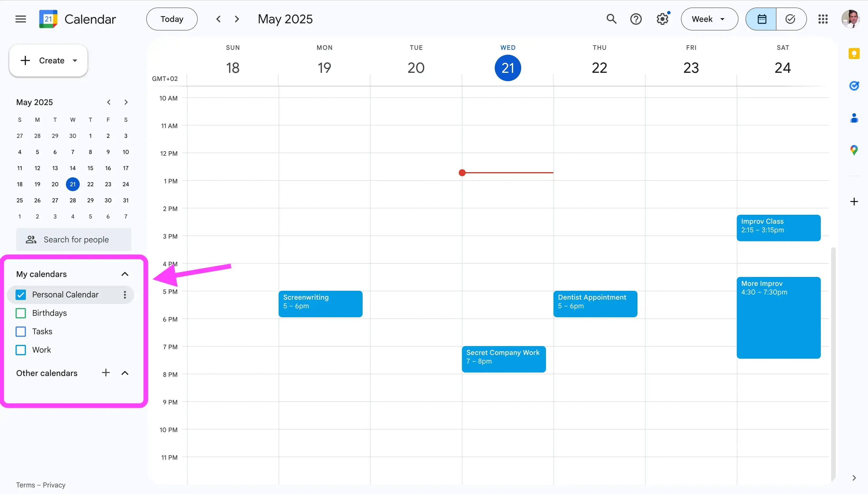Image resolution: width=868 pixels, height=494 pixels.
Task: Collapse the My calendars section
Action: pyautogui.click(x=125, y=274)
